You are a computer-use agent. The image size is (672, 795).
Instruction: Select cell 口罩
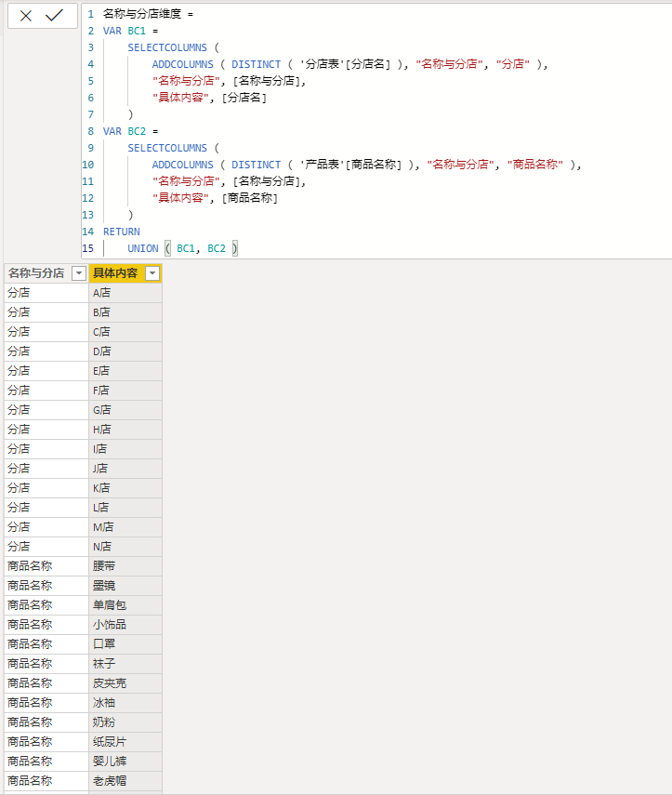(x=125, y=644)
